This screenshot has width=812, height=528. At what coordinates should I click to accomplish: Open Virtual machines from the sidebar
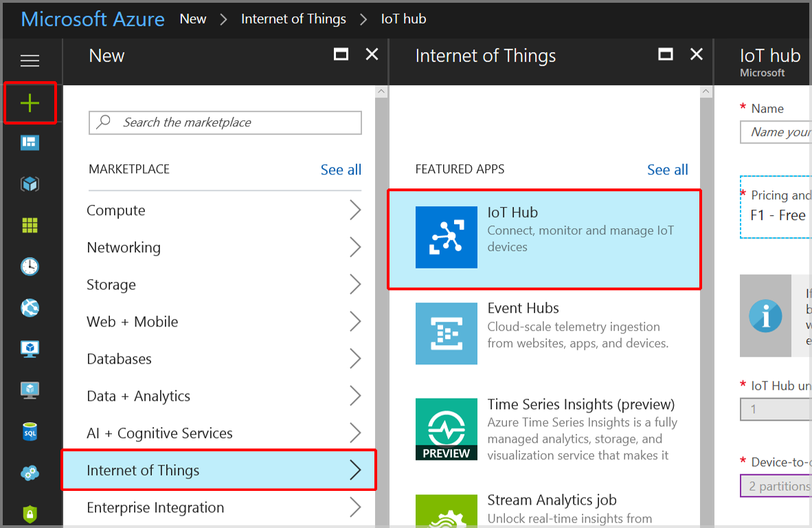(30, 349)
